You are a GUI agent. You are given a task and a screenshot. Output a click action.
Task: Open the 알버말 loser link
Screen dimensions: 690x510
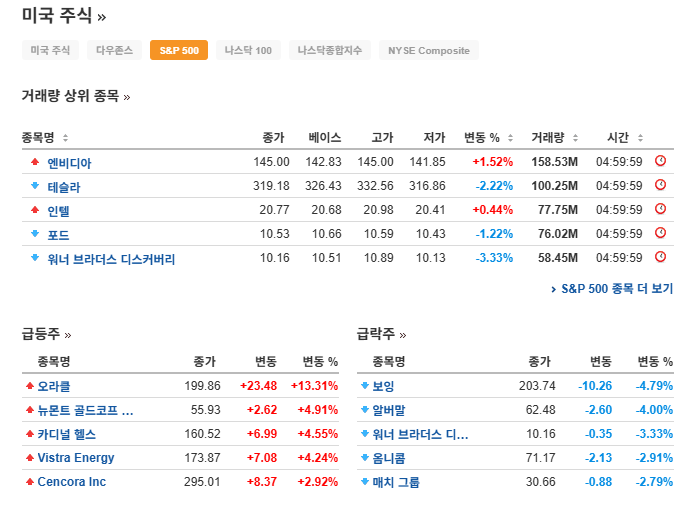[389, 411]
